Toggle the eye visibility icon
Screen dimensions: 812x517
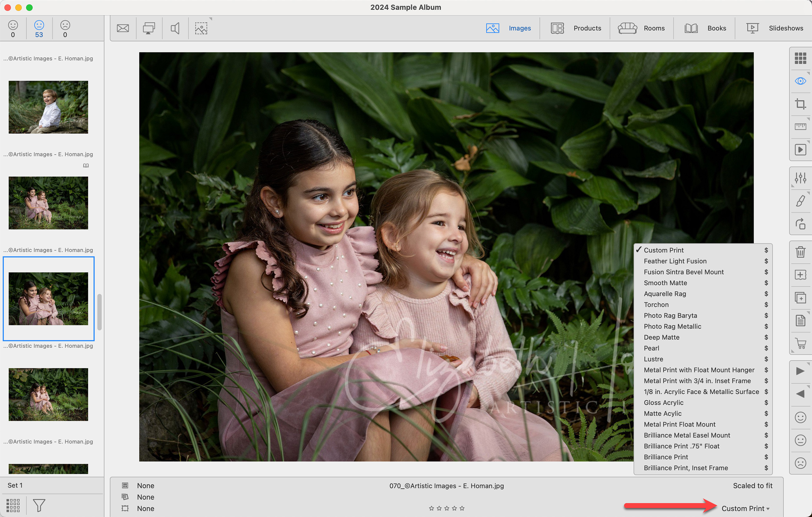click(800, 81)
